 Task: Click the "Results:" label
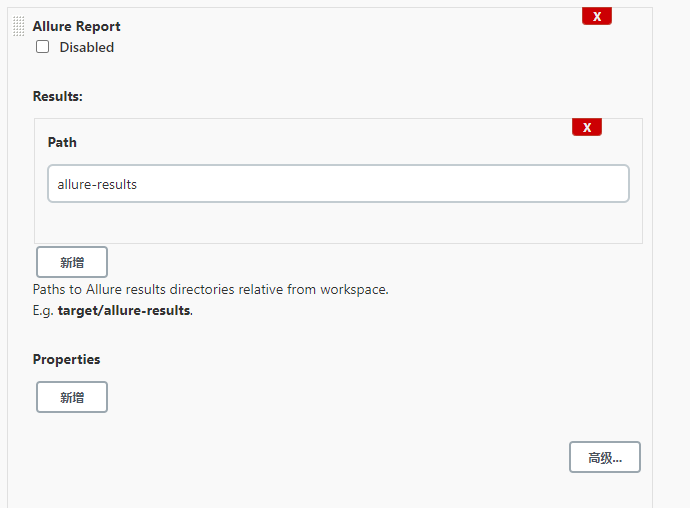pos(57,97)
